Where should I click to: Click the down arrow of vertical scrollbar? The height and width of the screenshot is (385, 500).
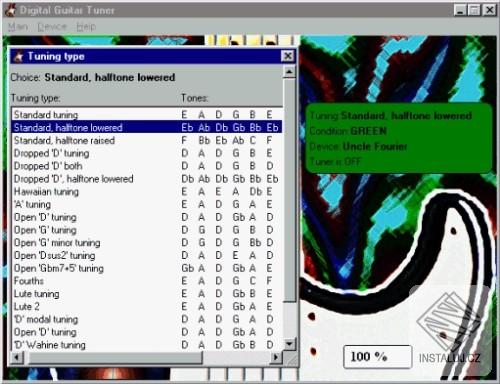click(289, 344)
